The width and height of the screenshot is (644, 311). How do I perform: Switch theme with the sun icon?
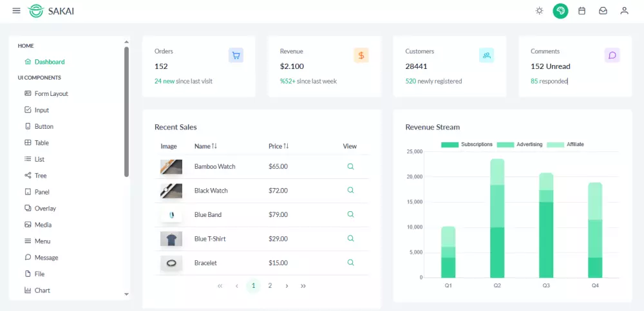pyautogui.click(x=539, y=11)
